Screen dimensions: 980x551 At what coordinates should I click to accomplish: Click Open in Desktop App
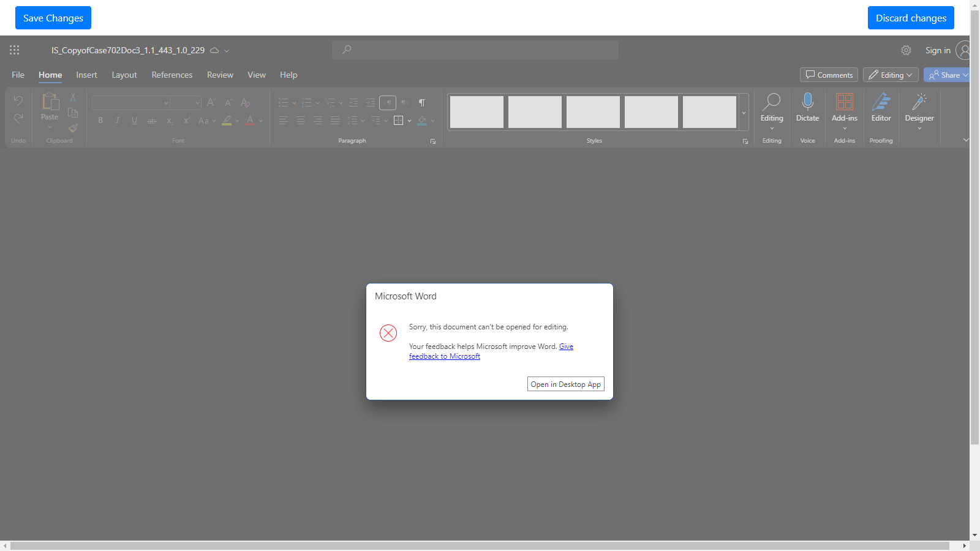(x=565, y=384)
